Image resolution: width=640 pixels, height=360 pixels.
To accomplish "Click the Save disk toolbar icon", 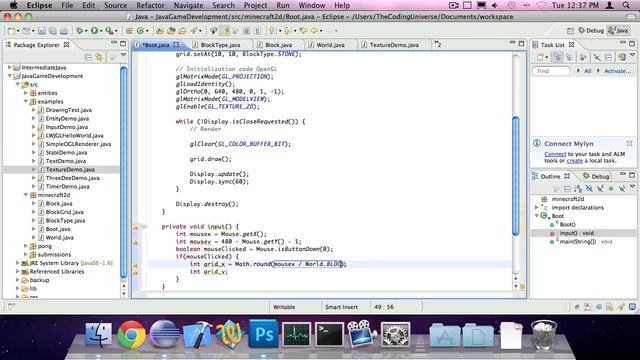I will tap(41, 31).
